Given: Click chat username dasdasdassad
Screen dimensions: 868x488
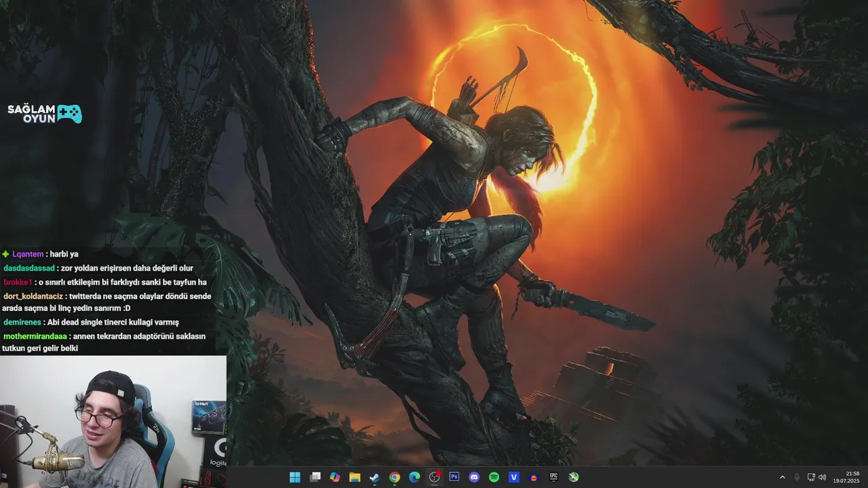Looking at the screenshot, I should pos(29,268).
